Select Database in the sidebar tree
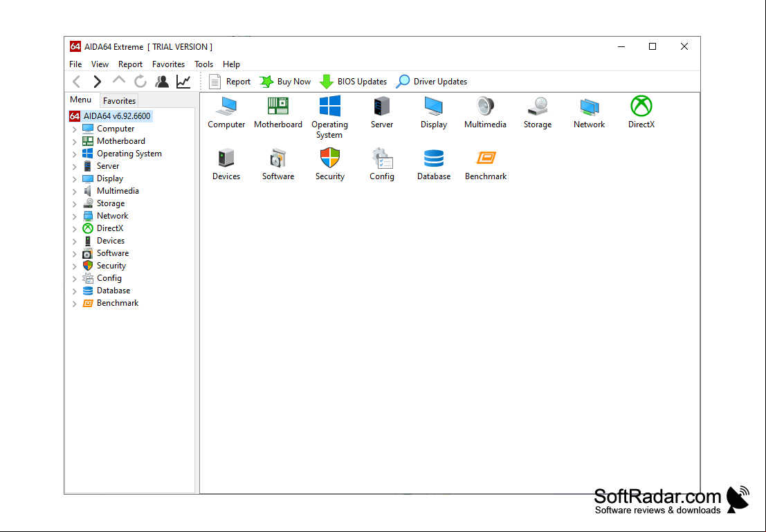766x532 pixels. [x=107, y=291]
